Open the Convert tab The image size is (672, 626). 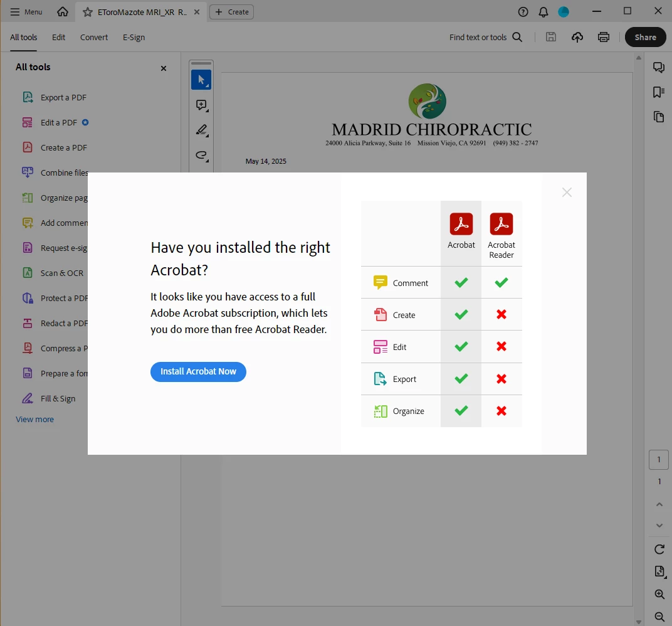click(x=94, y=37)
